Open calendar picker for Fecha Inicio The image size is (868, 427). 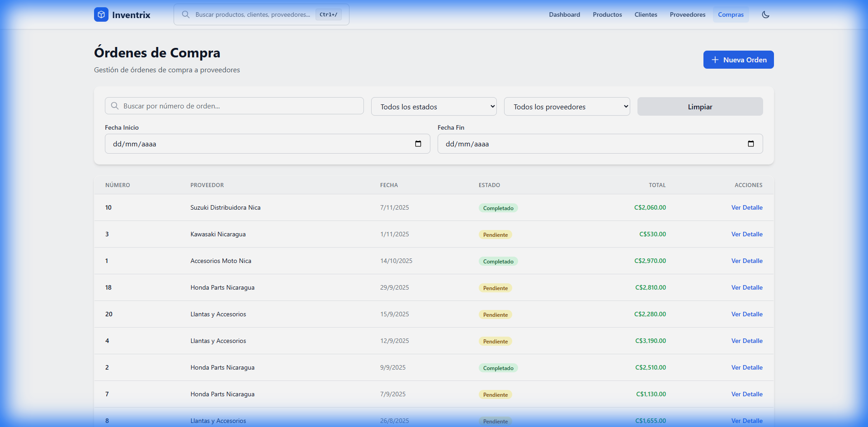pyautogui.click(x=418, y=144)
